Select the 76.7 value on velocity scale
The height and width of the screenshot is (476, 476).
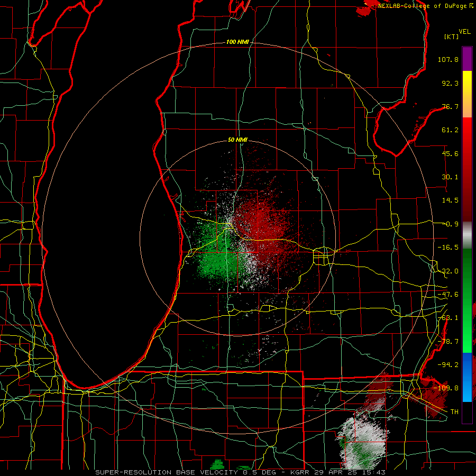[450, 106]
